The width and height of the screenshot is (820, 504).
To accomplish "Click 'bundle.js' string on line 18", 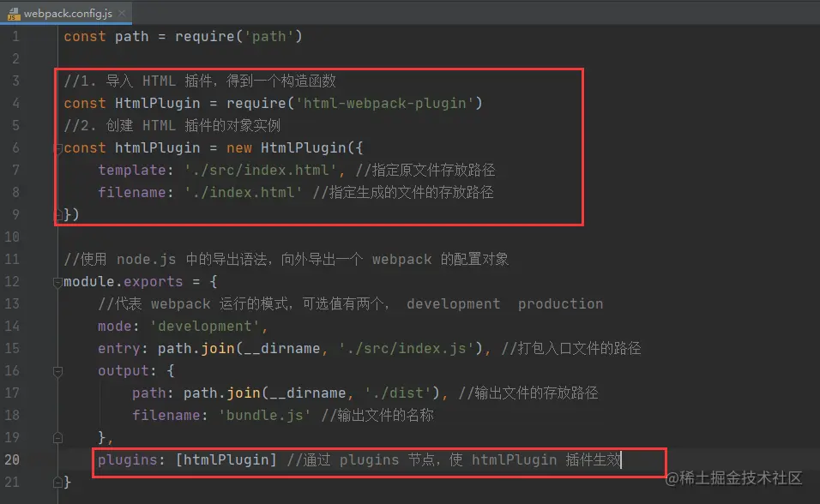I will pos(265,415).
